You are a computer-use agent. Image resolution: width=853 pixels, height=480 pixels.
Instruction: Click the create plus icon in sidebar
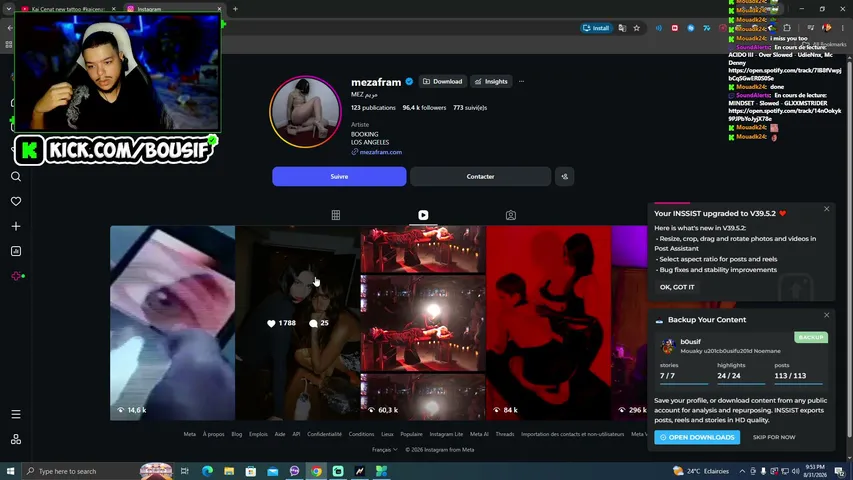16,226
